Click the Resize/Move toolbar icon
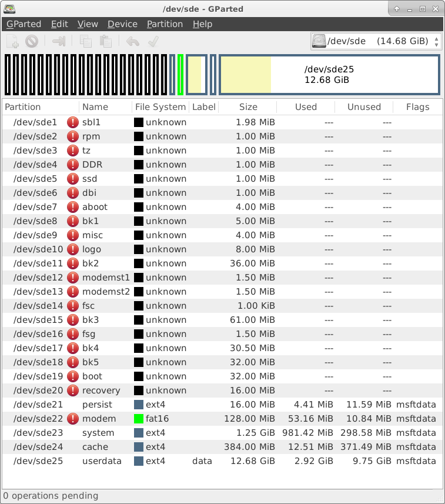445x504 pixels. [59, 41]
